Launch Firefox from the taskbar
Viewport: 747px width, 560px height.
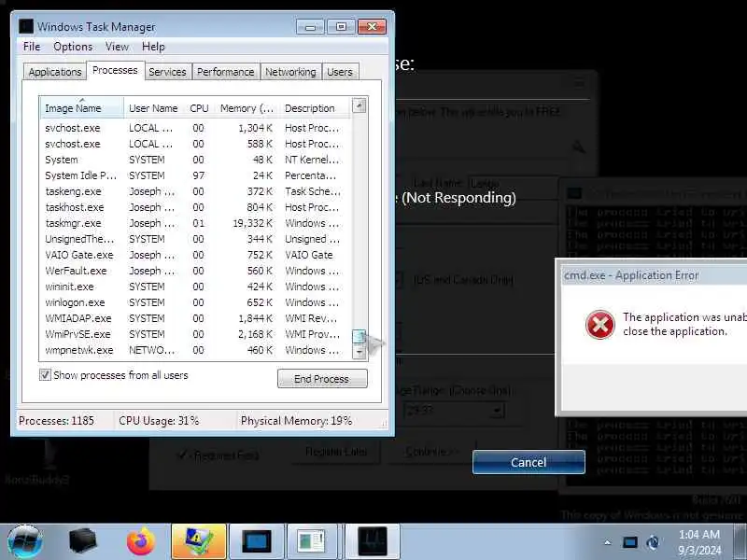[141, 541]
